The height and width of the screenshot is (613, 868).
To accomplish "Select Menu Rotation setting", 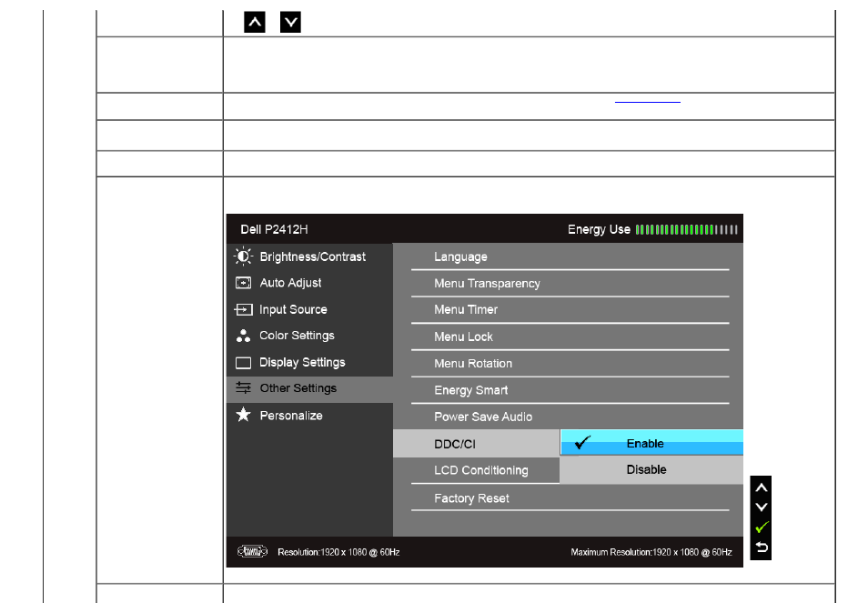I will [x=570, y=364].
